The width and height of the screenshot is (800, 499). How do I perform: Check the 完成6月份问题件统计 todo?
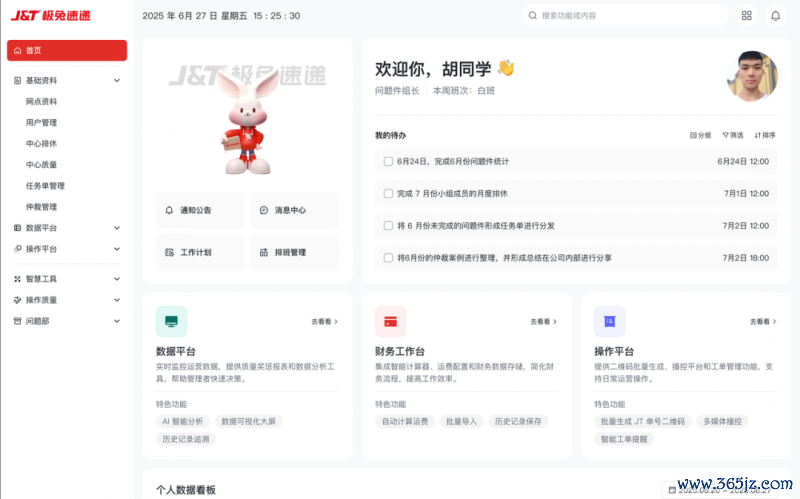[388, 162]
